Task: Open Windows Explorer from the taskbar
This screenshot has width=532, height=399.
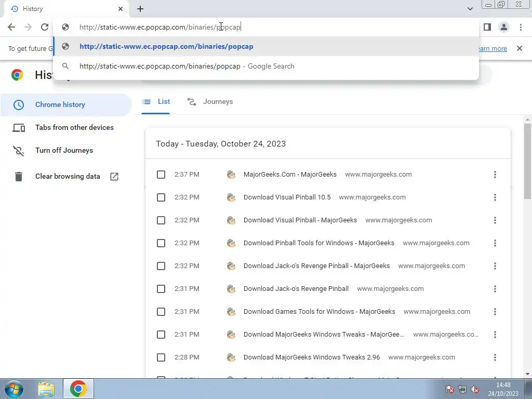Action: (46, 389)
